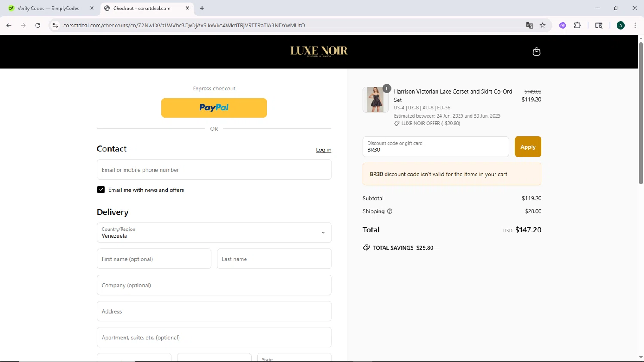Close the Verify Codes tab
This screenshot has height=362, width=644.
tap(91, 8)
